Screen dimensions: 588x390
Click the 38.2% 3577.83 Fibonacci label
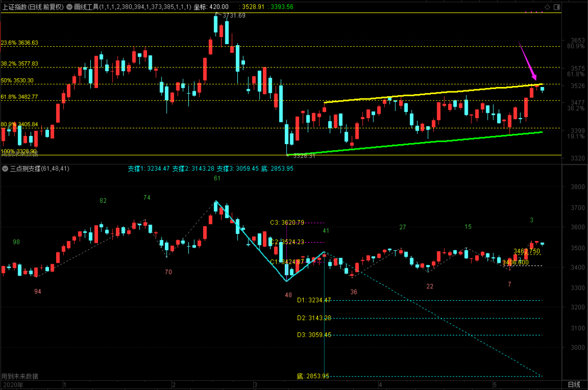tap(20, 64)
